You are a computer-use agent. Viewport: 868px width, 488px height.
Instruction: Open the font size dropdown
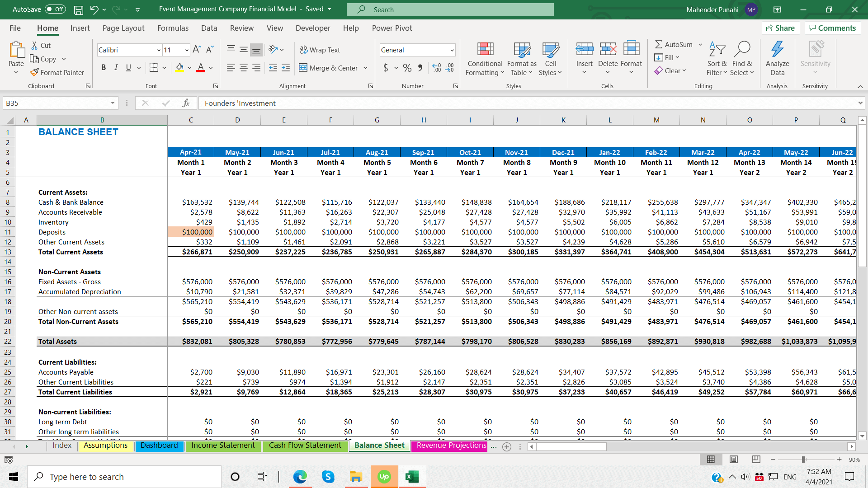(x=187, y=50)
